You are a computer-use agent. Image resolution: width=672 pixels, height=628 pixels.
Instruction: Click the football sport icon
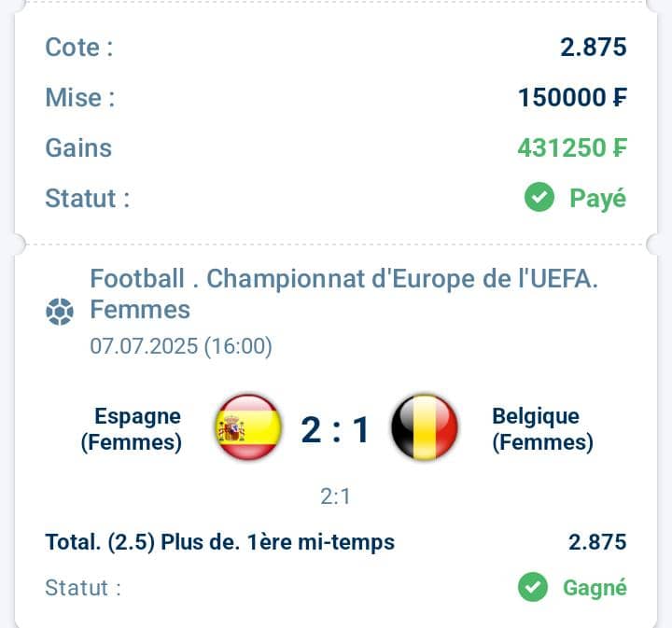tap(60, 312)
